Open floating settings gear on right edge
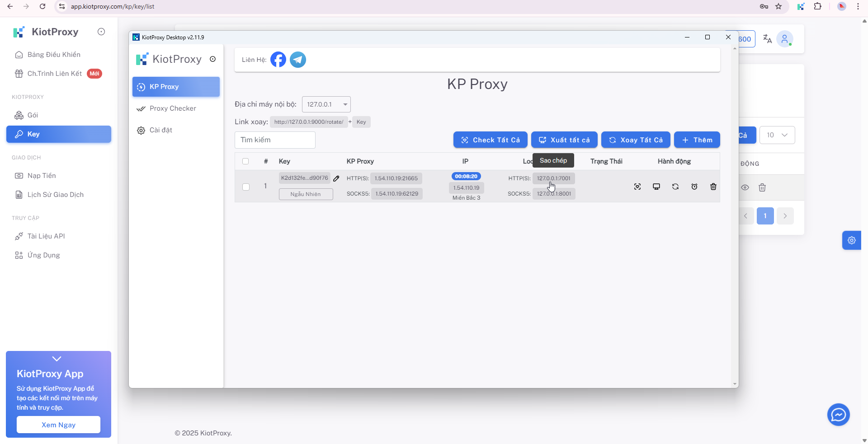 (852, 240)
